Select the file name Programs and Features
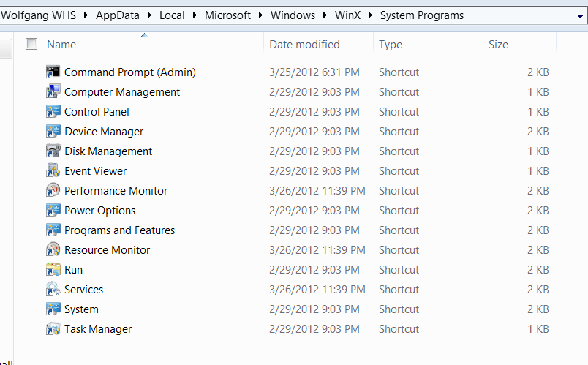588x365 pixels. point(120,230)
